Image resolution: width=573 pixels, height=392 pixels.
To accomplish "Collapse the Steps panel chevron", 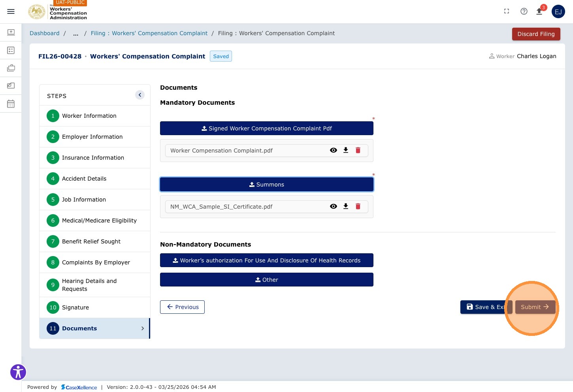I will 140,95.
